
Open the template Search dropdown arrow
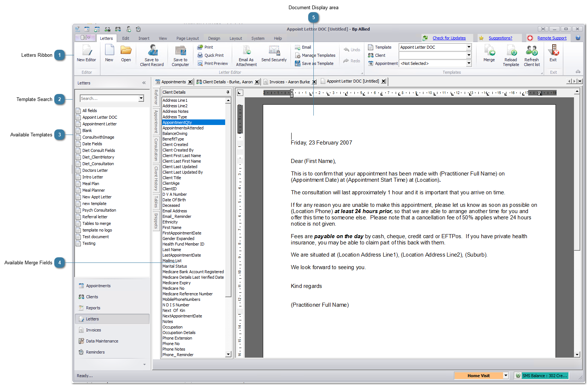pos(141,98)
